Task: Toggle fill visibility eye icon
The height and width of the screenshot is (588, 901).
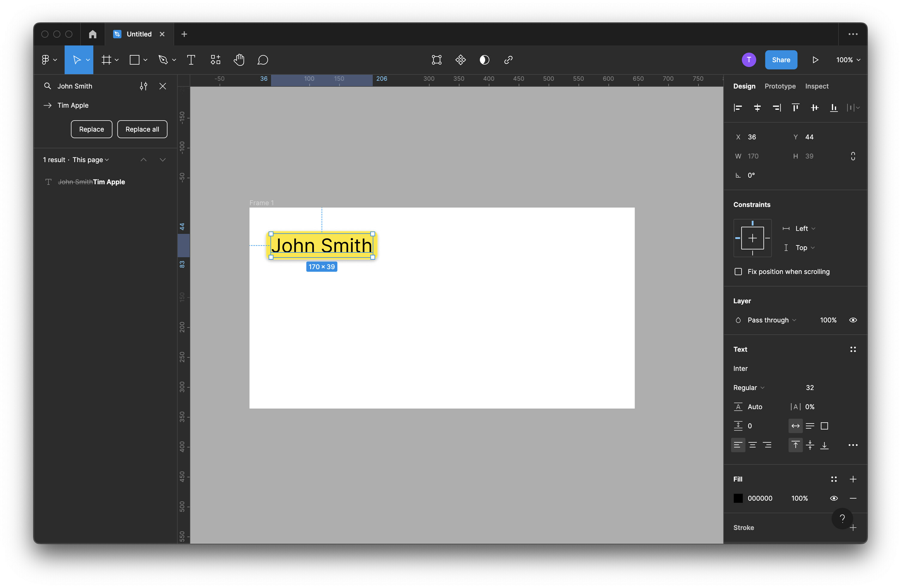Action: pos(834,498)
